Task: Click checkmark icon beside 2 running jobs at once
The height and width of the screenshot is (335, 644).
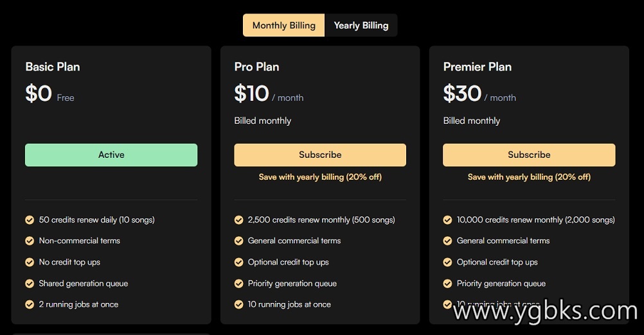Action: tap(30, 305)
